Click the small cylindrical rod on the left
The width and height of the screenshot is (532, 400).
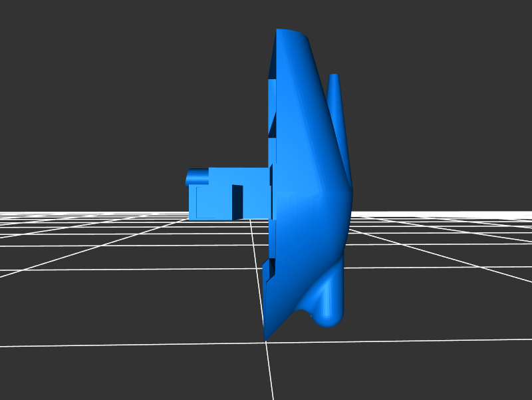tap(198, 176)
